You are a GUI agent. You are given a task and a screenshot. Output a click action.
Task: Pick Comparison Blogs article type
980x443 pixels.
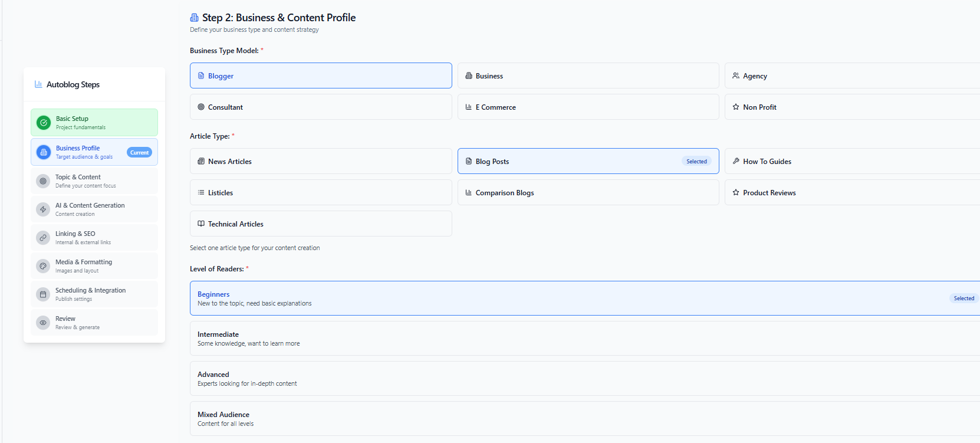click(x=588, y=192)
